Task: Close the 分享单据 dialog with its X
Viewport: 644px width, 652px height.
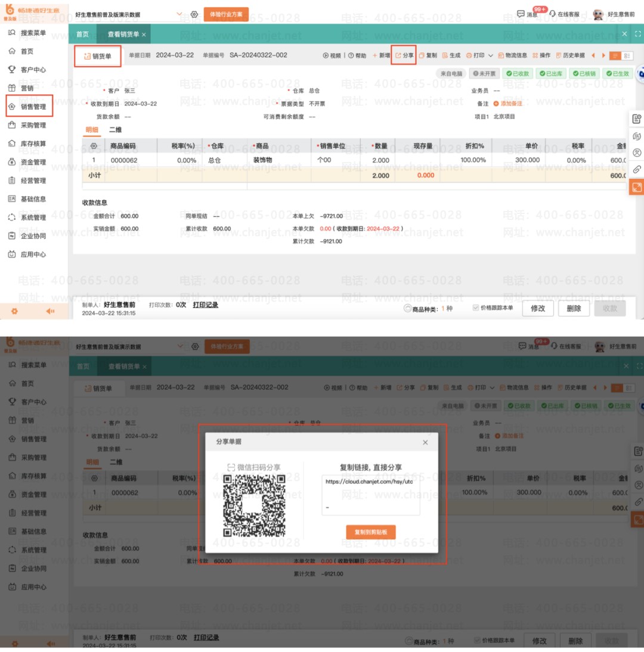Action: pyautogui.click(x=425, y=442)
